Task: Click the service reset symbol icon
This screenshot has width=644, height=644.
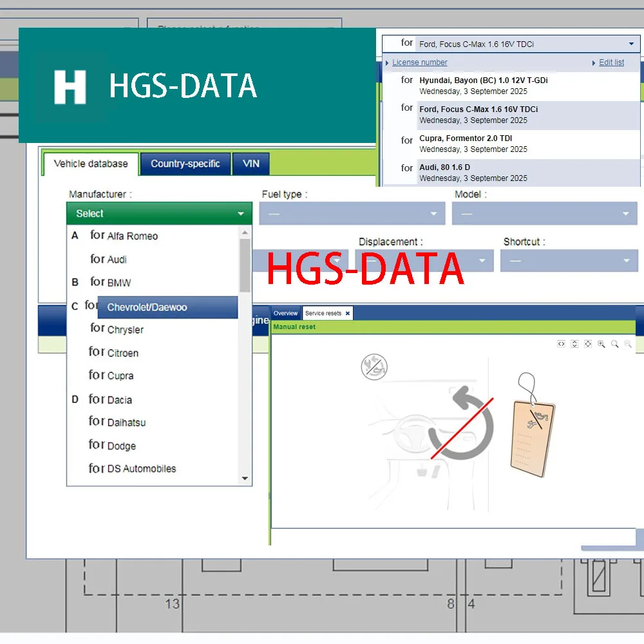Action: click(374, 367)
